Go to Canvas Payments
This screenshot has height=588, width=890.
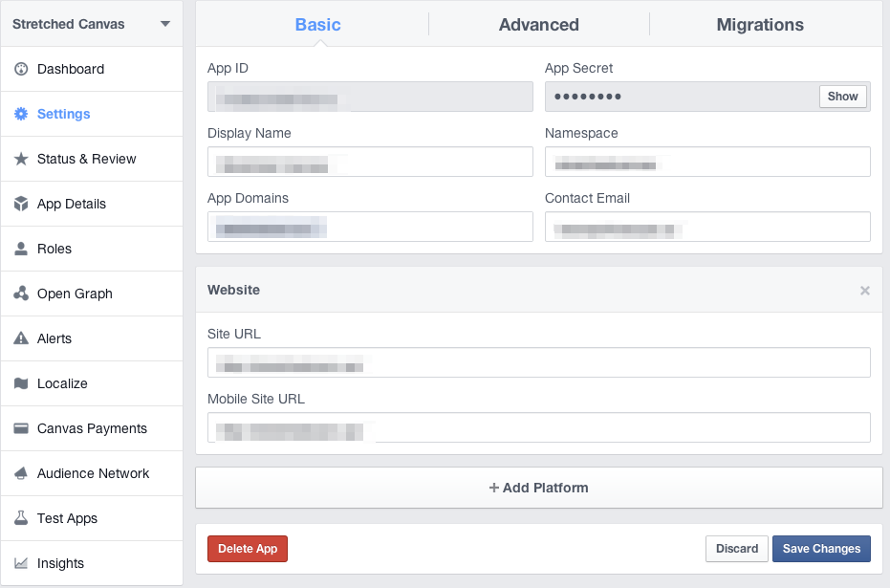point(92,428)
